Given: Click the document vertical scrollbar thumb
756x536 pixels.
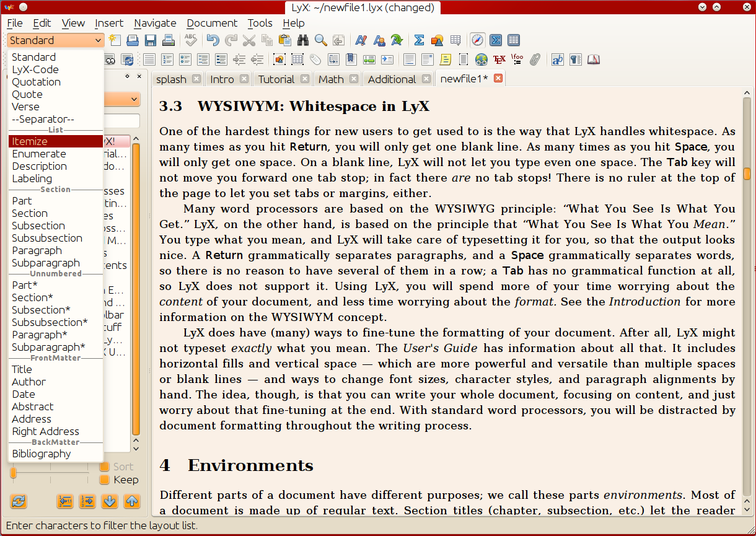Looking at the screenshot, I should tap(747, 174).
